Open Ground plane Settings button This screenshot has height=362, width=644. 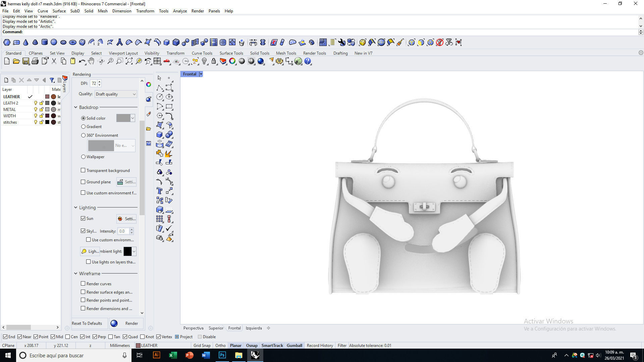tap(126, 182)
